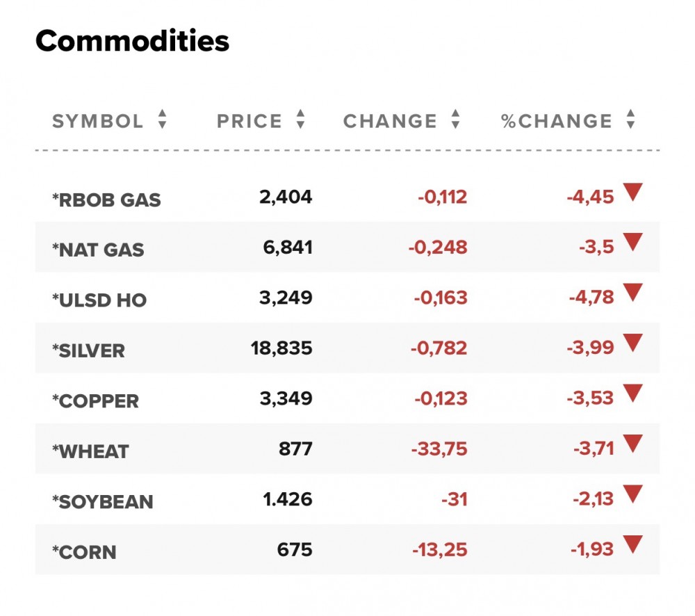This screenshot has height=616, width=695.
Task: Click the Commodities section heading
Action: (x=132, y=42)
